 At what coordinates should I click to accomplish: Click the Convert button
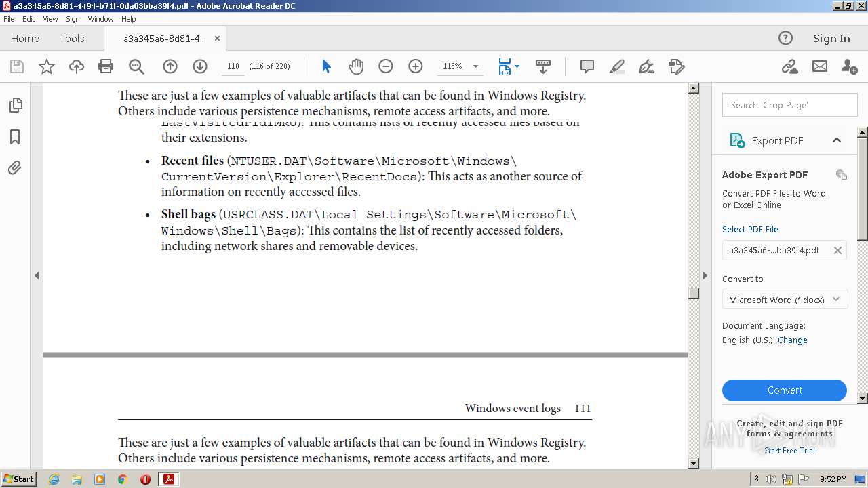pos(785,390)
